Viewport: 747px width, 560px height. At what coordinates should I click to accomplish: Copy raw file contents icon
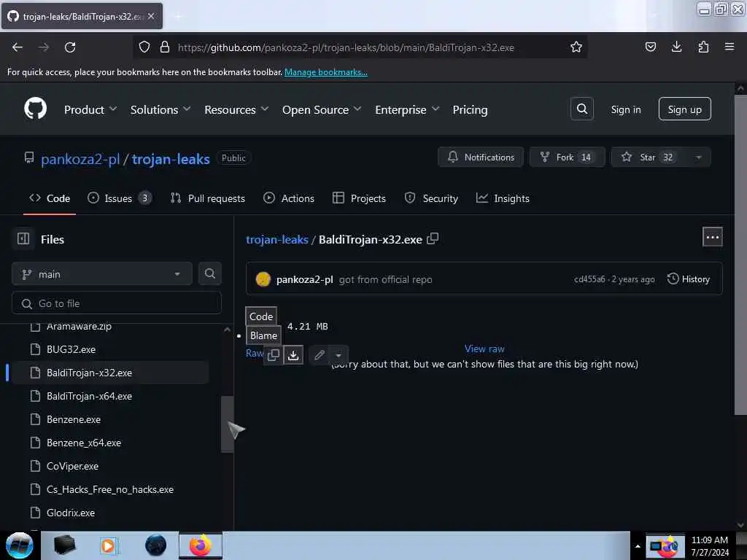(274, 355)
